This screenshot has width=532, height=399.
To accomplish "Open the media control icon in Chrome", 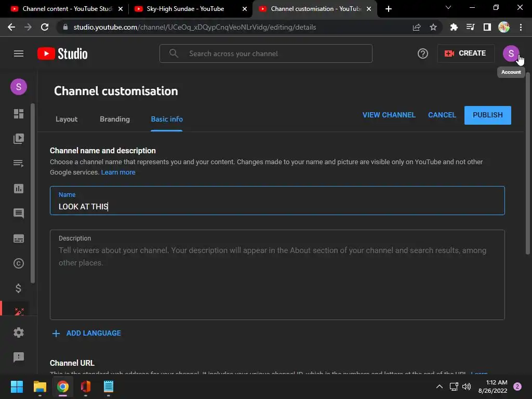I will pos(470,27).
